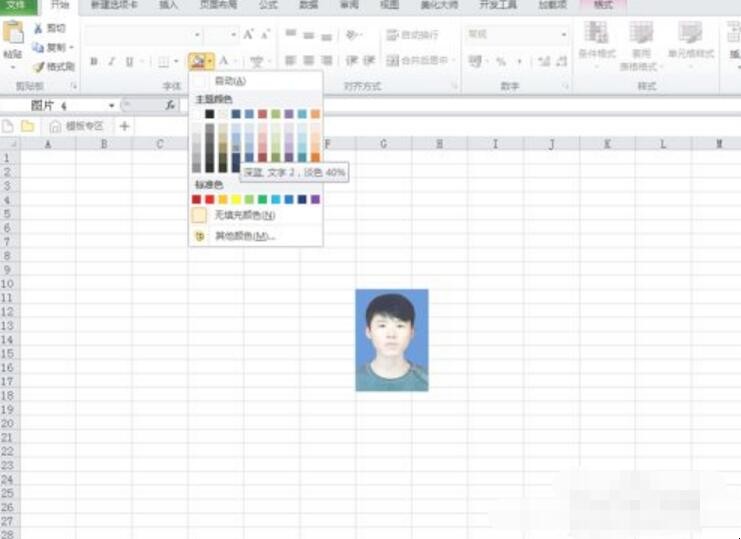Screen dimensions: 741x539
Task: Open the font size dropdown
Action: point(233,34)
